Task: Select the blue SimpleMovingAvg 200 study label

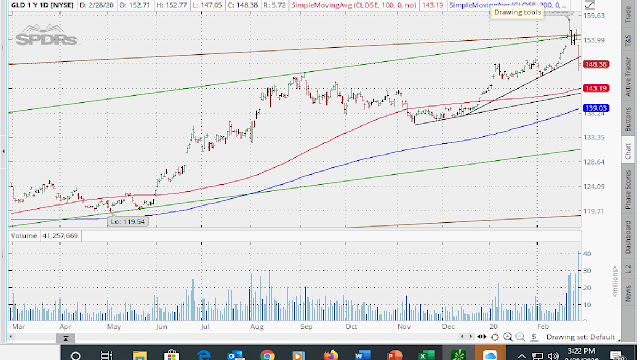Action: [x=508, y=5]
